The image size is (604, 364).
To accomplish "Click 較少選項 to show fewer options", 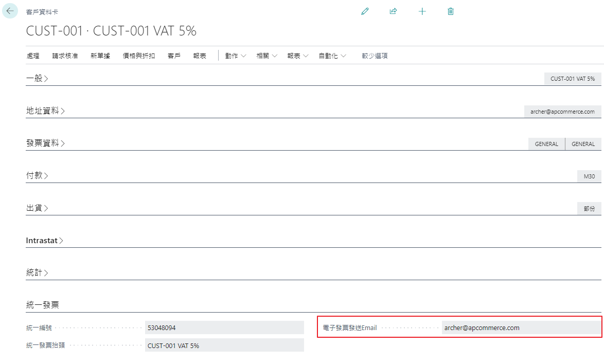I will (375, 56).
